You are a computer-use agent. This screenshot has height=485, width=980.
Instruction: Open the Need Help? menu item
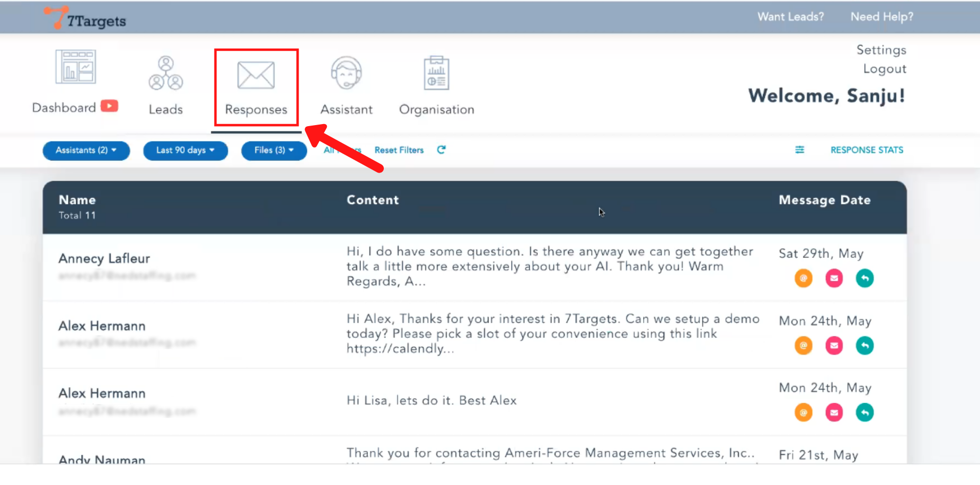click(881, 17)
